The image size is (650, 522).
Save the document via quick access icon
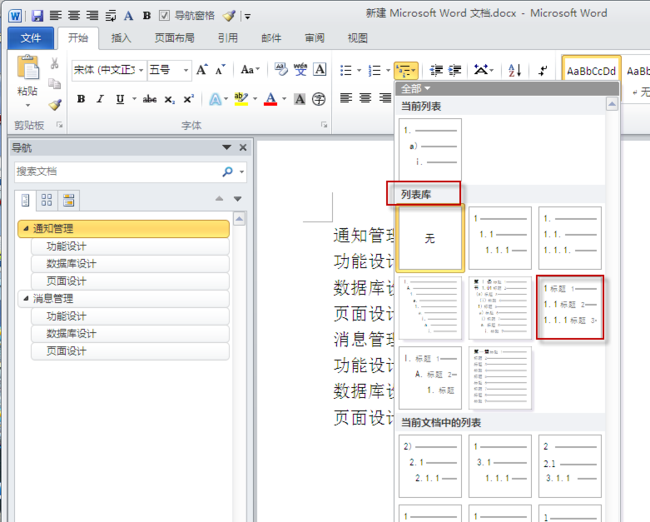point(37,16)
